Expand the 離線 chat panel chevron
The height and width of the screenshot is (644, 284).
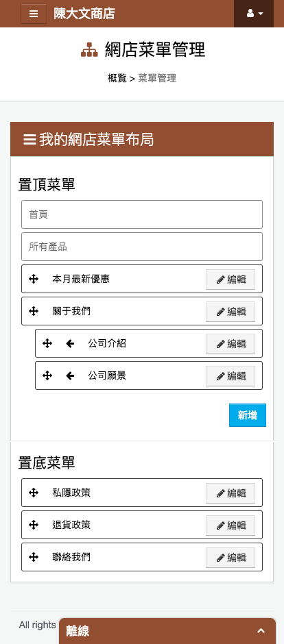tap(261, 631)
